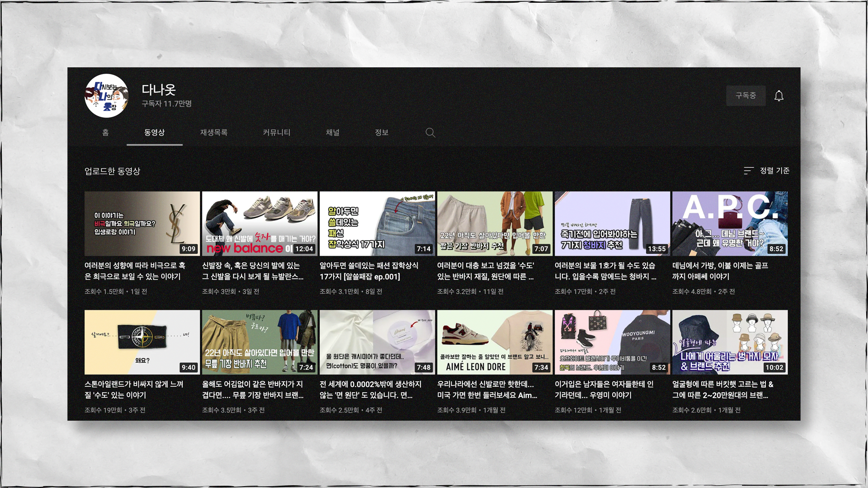Open the 재생목록 tab
This screenshot has height=488, width=868.
[214, 132]
